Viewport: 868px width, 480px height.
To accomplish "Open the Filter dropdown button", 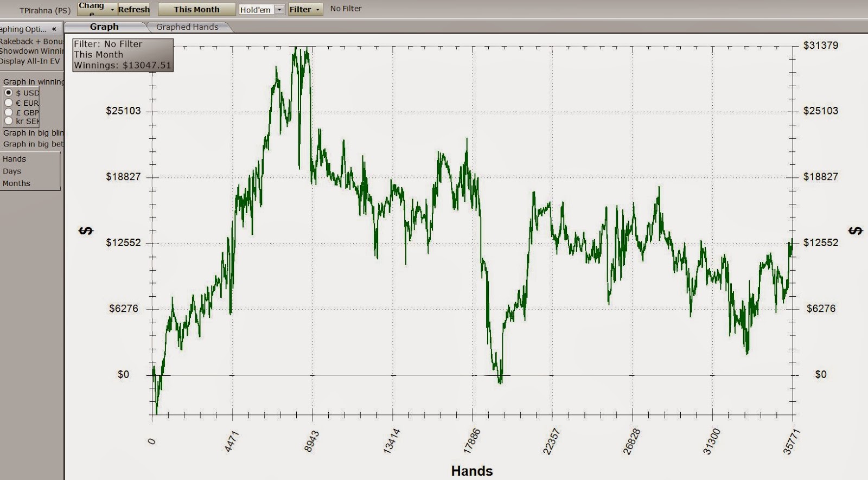I will pyautogui.click(x=305, y=9).
